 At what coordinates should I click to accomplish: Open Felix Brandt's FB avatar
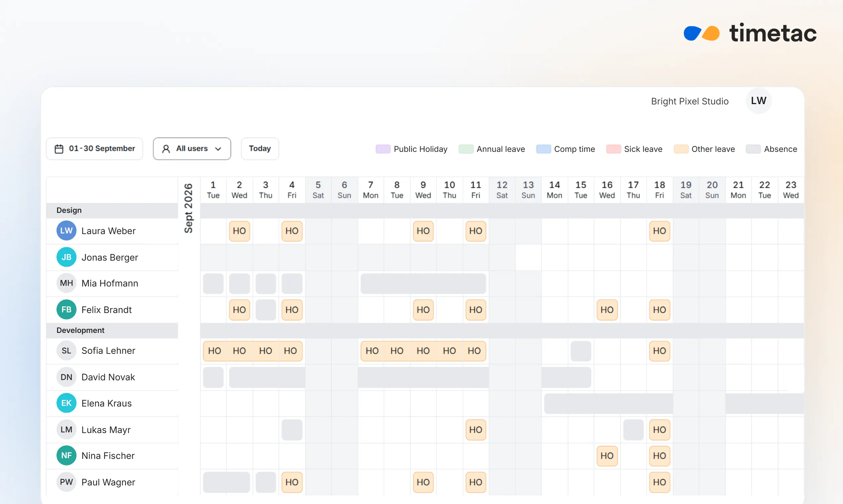pyautogui.click(x=66, y=309)
